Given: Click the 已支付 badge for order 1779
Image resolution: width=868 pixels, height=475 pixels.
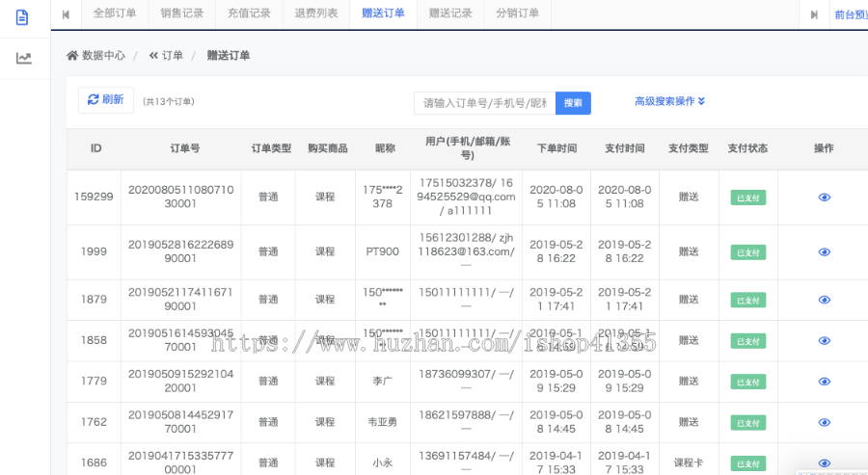Looking at the screenshot, I should click(x=747, y=383).
